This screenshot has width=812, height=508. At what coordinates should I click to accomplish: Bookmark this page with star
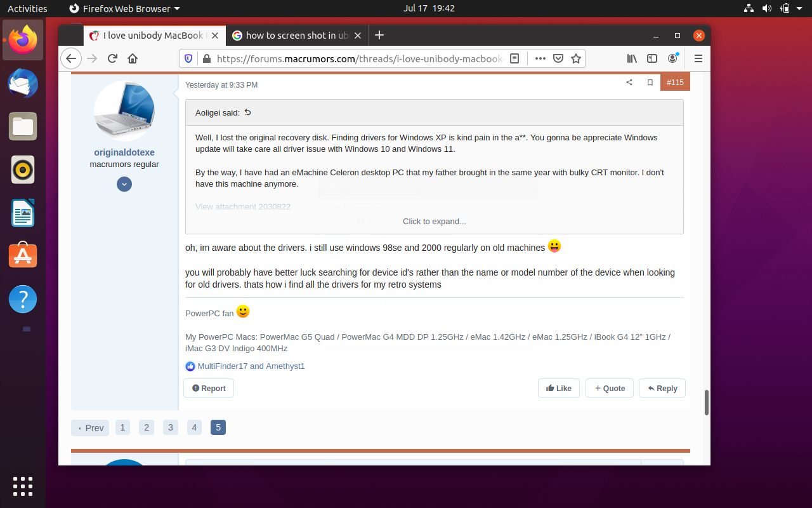tap(576, 58)
